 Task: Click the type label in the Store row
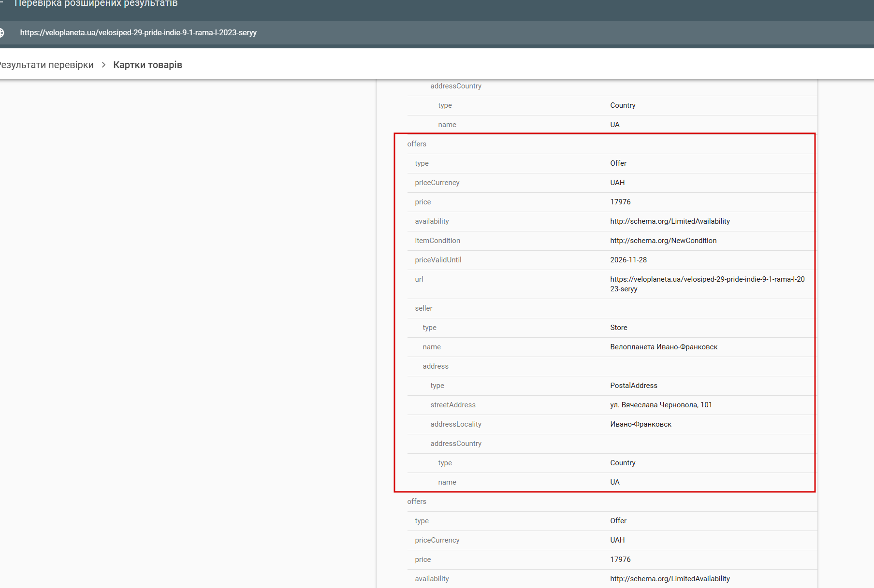pos(429,328)
